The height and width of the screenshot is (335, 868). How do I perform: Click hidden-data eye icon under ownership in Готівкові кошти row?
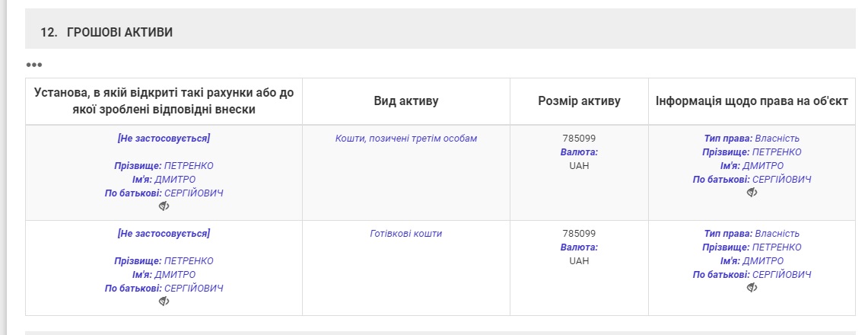[752, 288]
